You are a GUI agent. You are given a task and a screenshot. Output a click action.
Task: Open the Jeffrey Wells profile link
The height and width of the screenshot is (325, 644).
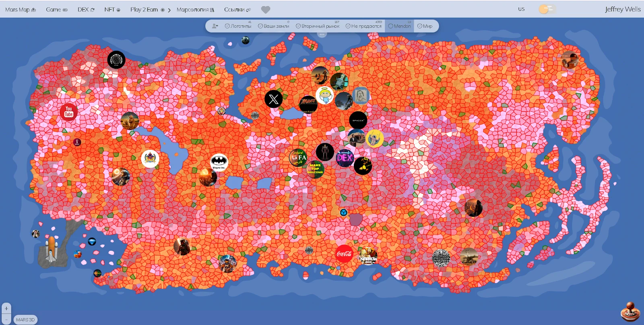tap(623, 9)
